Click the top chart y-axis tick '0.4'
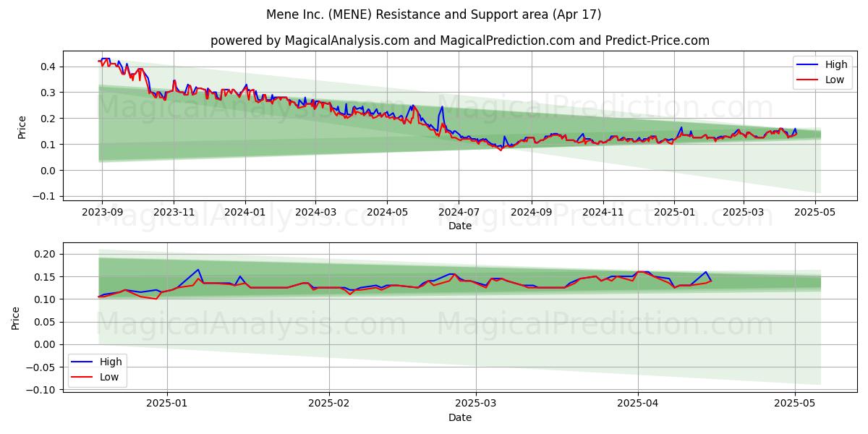The height and width of the screenshot is (434, 868). coord(49,67)
